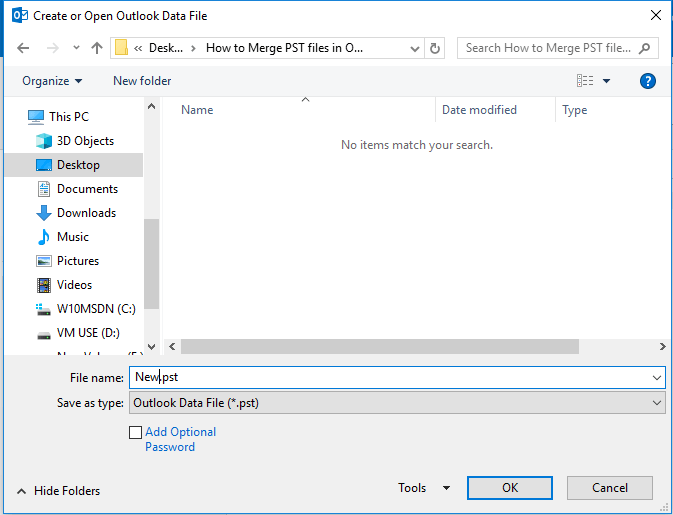Expand the address bar path dropdown
673x515 pixels.
coord(415,48)
